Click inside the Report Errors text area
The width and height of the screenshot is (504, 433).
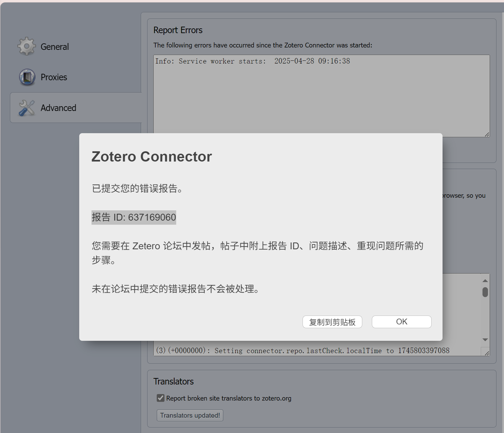(322, 96)
